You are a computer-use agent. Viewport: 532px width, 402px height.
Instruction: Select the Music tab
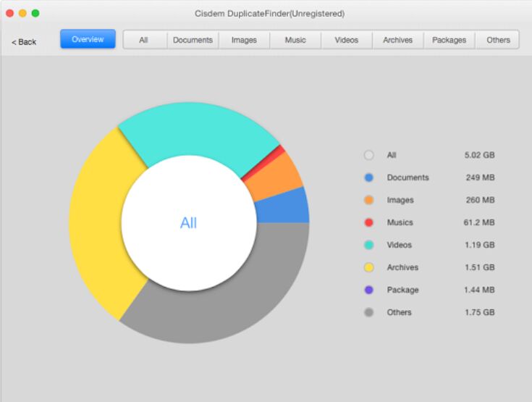coord(295,40)
